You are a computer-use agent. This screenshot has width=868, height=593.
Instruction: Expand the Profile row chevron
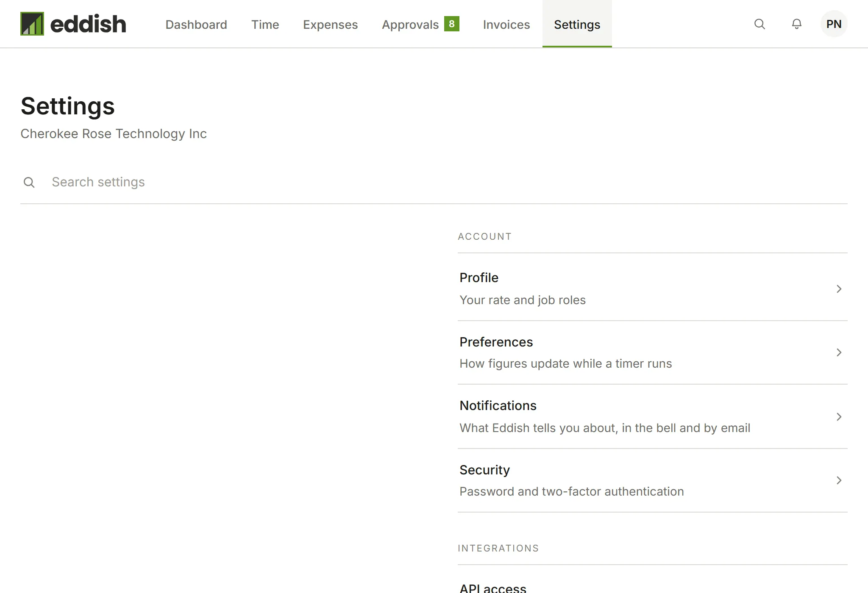click(x=839, y=289)
